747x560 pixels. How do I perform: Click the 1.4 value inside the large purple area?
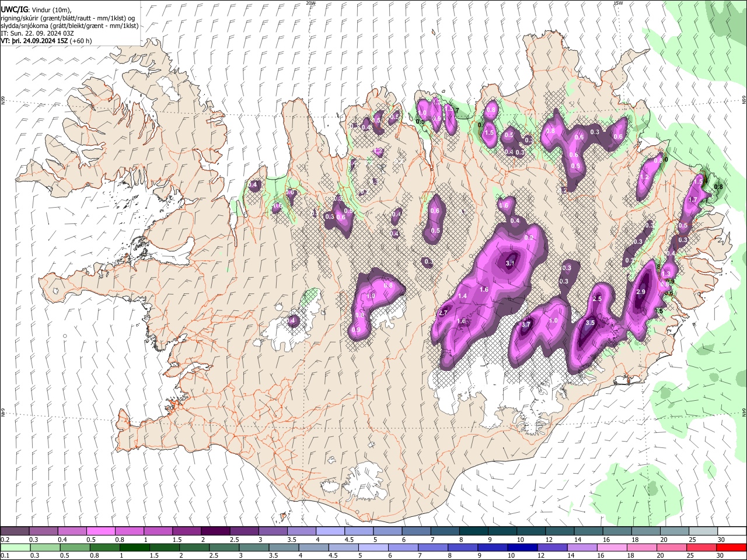463,296
